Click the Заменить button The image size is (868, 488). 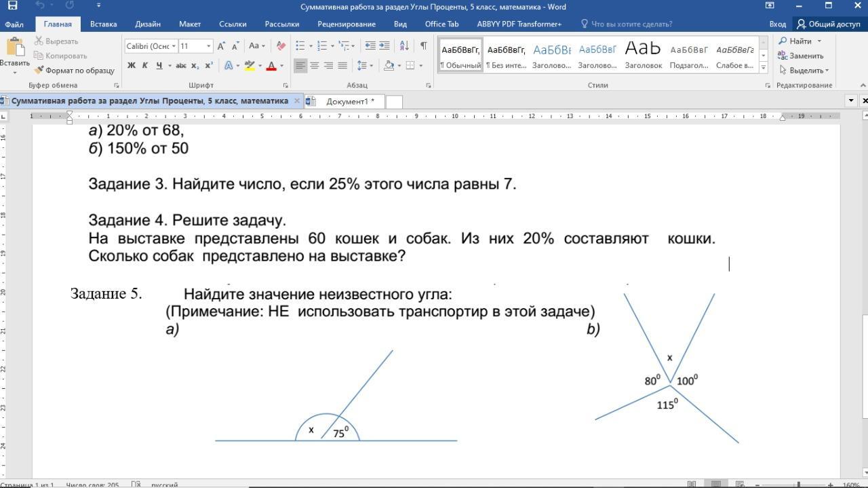(801, 56)
